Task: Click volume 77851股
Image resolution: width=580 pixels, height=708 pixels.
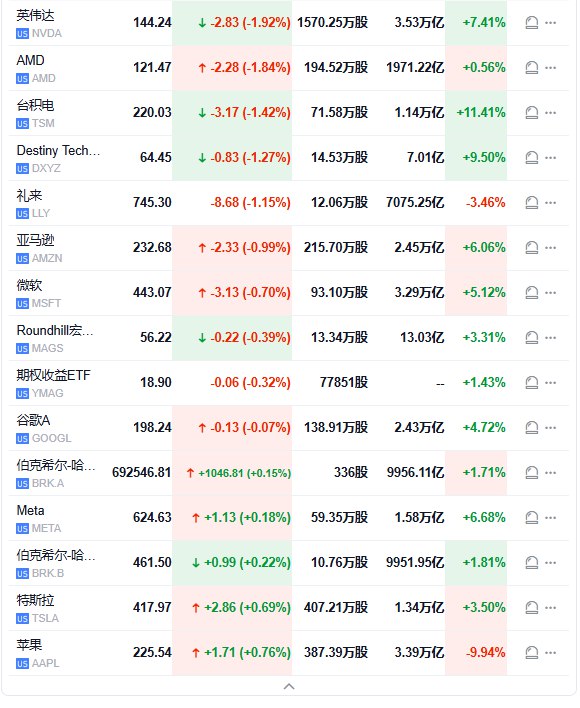Action: pos(344,383)
